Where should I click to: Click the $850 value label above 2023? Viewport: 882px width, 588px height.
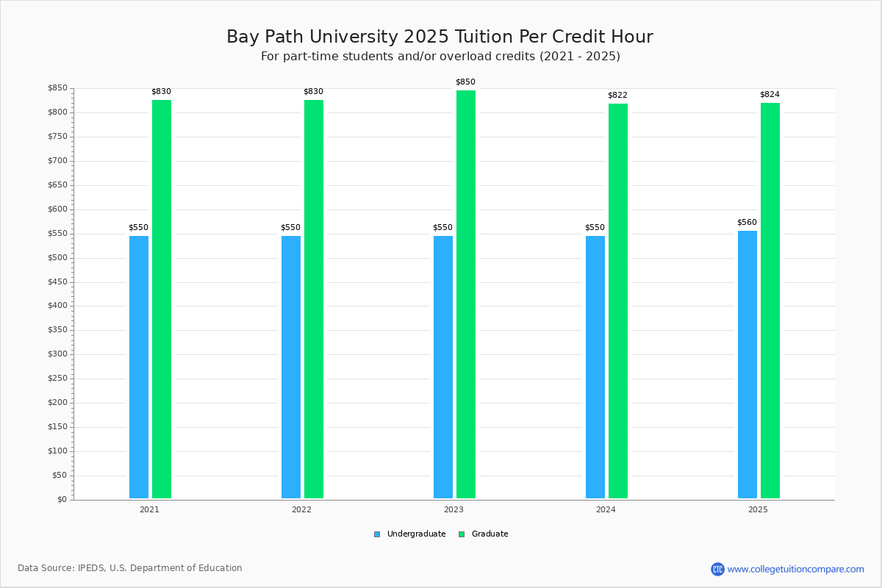(465, 81)
